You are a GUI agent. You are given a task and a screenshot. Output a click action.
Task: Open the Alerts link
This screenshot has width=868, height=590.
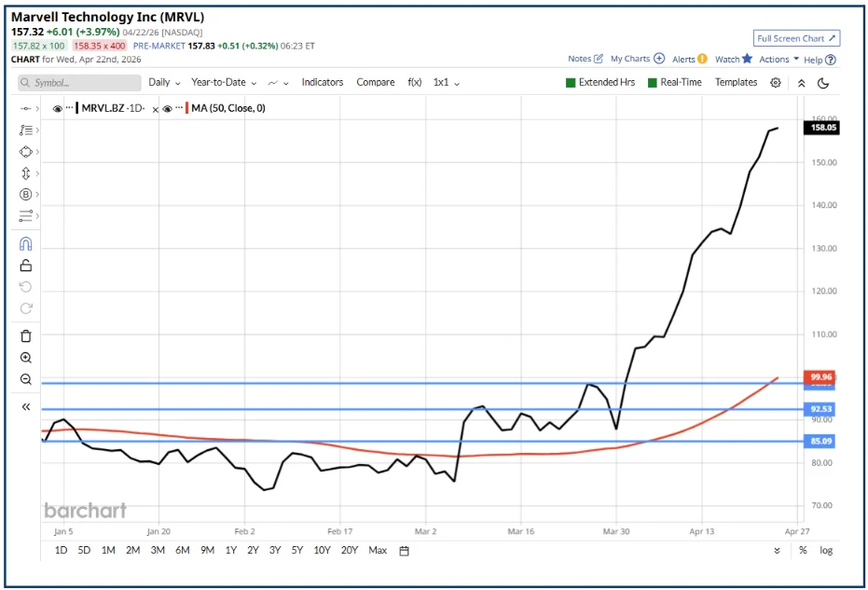pos(683,59)
